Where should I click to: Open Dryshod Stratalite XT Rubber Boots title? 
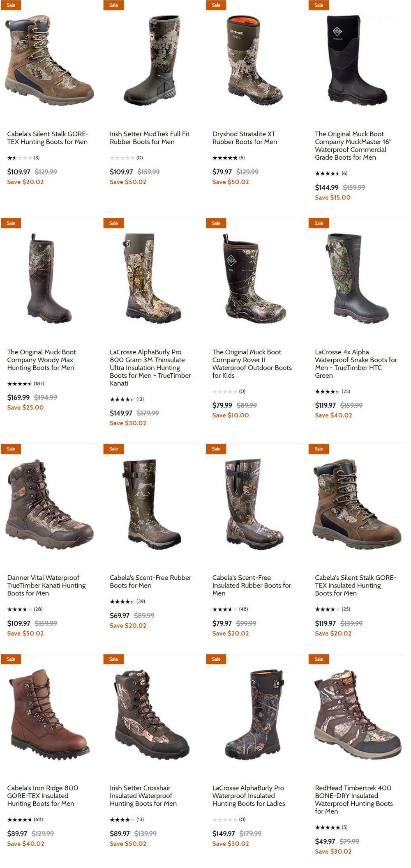pyautogui.click(x=245, y=138)
